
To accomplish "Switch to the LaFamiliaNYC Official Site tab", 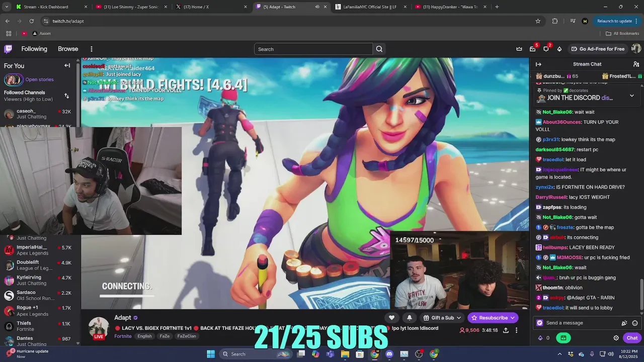I will click(x=370, y=7).
